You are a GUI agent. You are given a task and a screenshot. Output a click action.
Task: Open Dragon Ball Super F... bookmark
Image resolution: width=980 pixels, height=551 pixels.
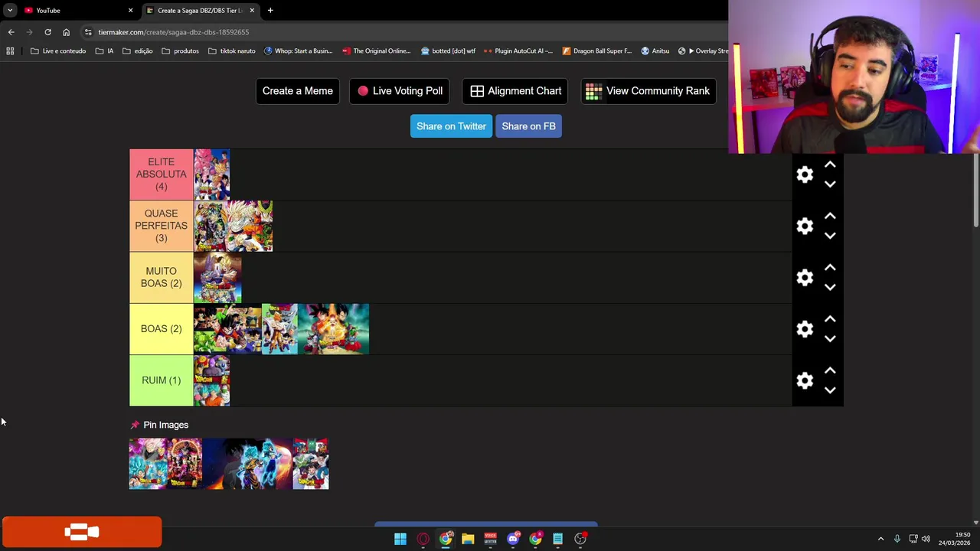[597, 51]
